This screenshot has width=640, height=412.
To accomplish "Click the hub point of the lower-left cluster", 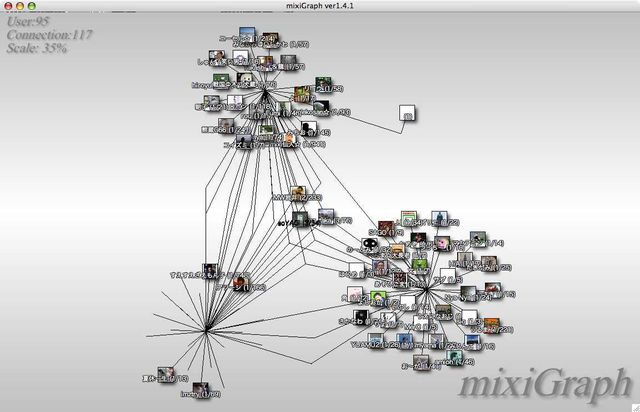I will tap(206, 330).
